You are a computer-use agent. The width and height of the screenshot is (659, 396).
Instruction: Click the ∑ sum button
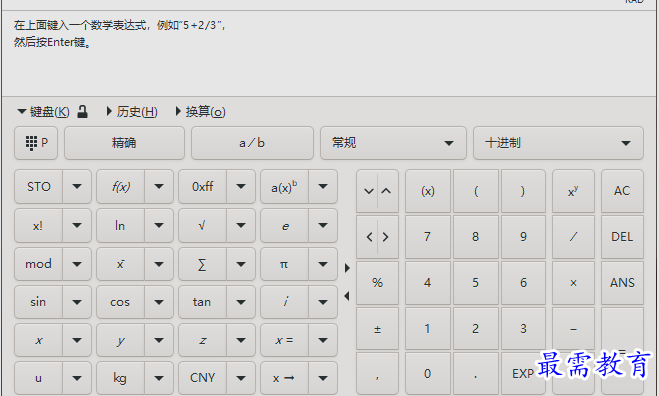(203, 264)
